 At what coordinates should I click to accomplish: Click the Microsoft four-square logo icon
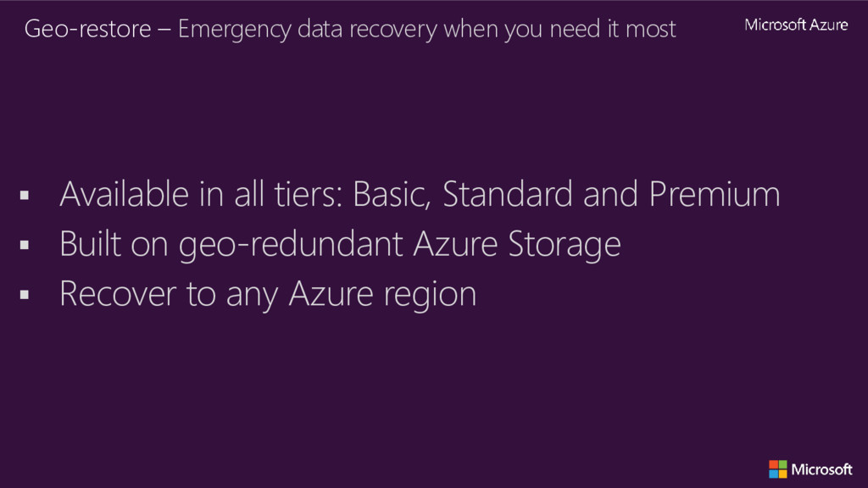point(777,469)
